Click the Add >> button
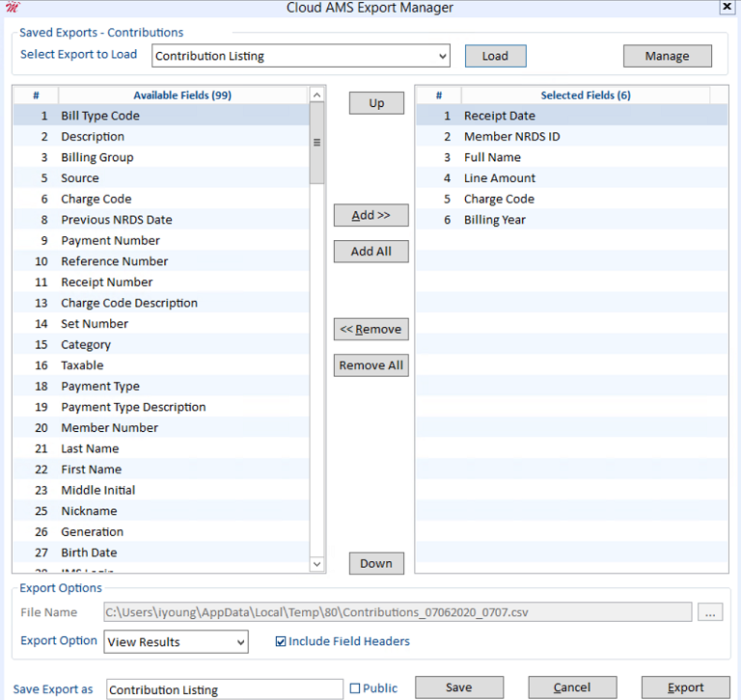 [x=370, y=215]
